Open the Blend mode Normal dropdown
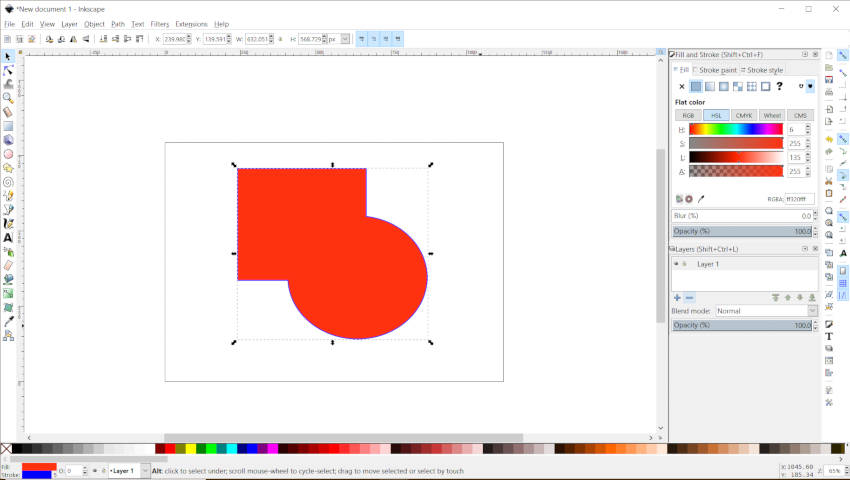 pos(766,311)
